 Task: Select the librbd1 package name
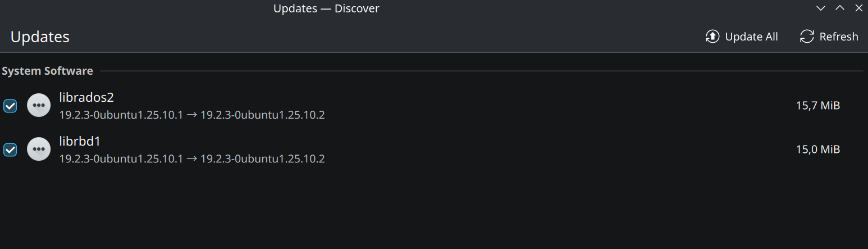point(80,141)
